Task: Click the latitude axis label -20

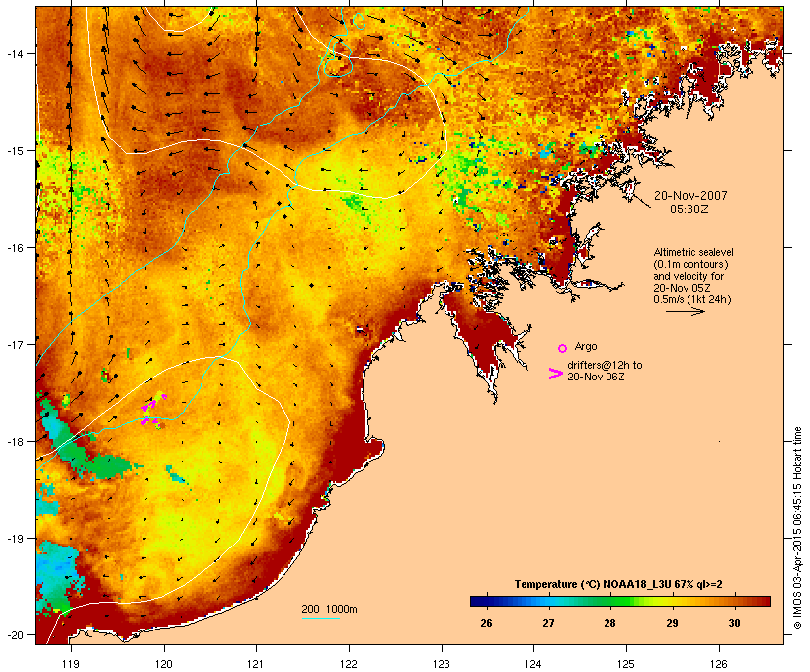Action: point(15,635)
